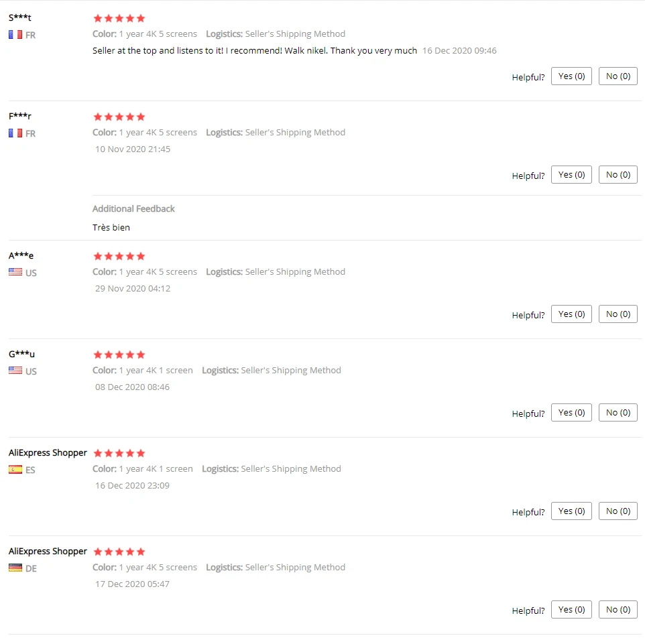Viewport: 645px width, 644px height.
Task: Click the AliExpress Shopper name from Spain
Action: (48, 453)
